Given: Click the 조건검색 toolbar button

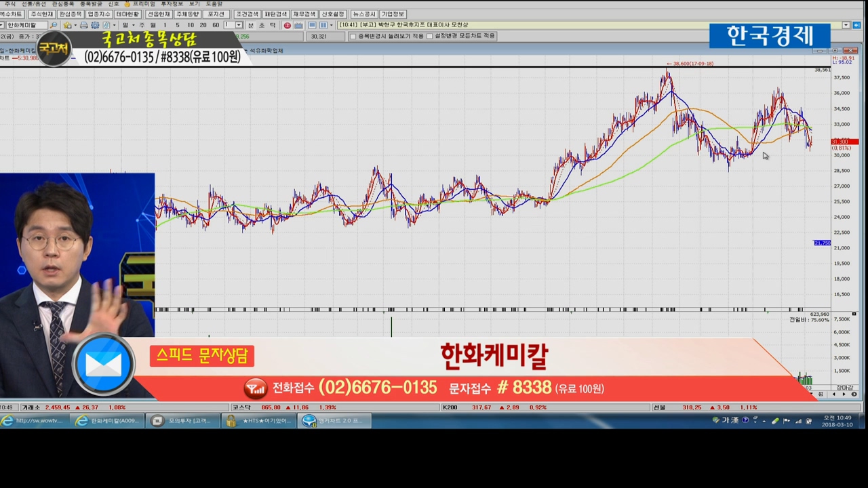Looking at the screenshot, I should (x=247, y=14).
